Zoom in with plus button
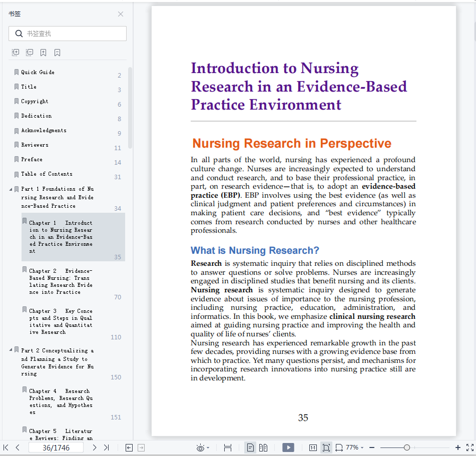 point(458,447)
